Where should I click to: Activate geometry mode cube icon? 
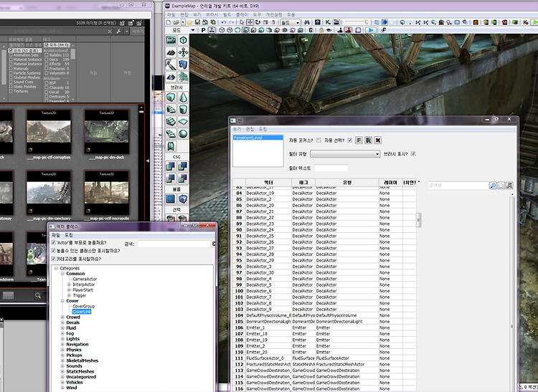183,40
